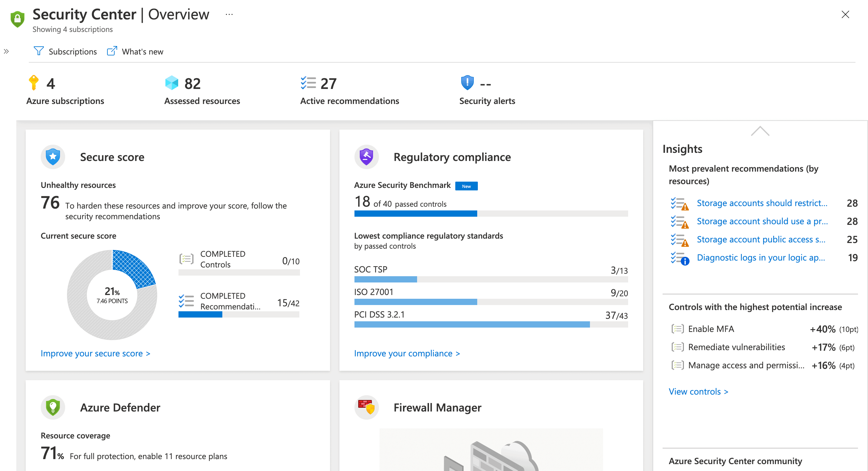
Task: Open What's new link in toolbar
Action: (135, 52)
